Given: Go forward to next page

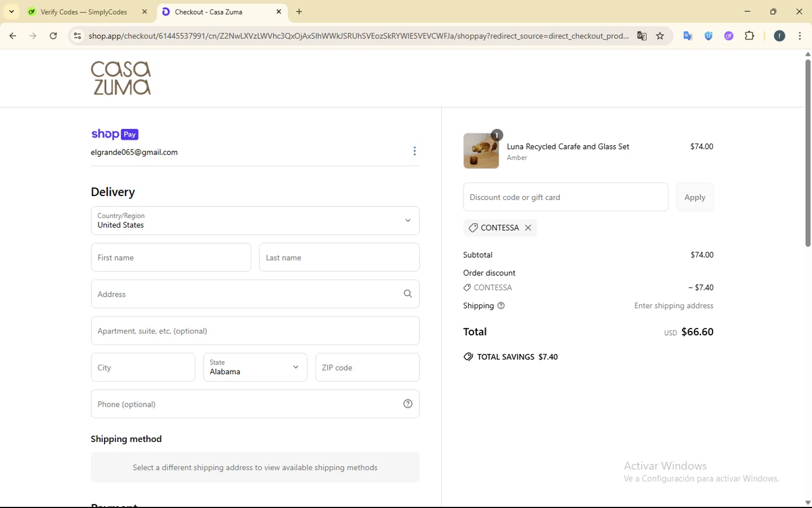Looking at the screenshot, I should tap(33, 36).
